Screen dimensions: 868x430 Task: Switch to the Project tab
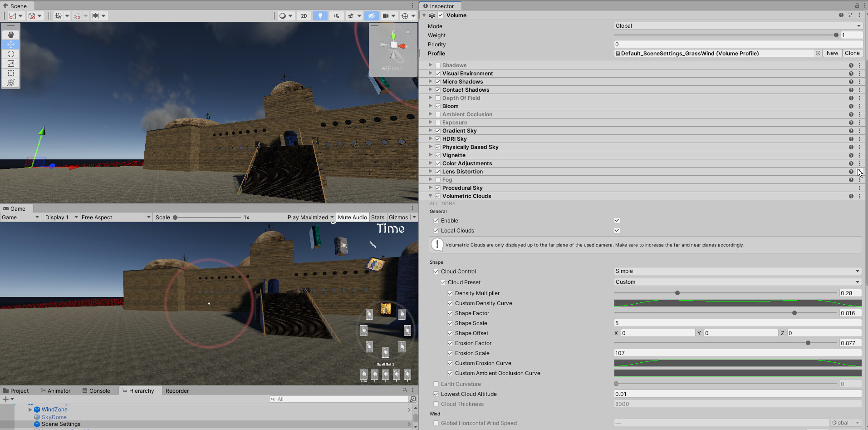coord(19,390)
